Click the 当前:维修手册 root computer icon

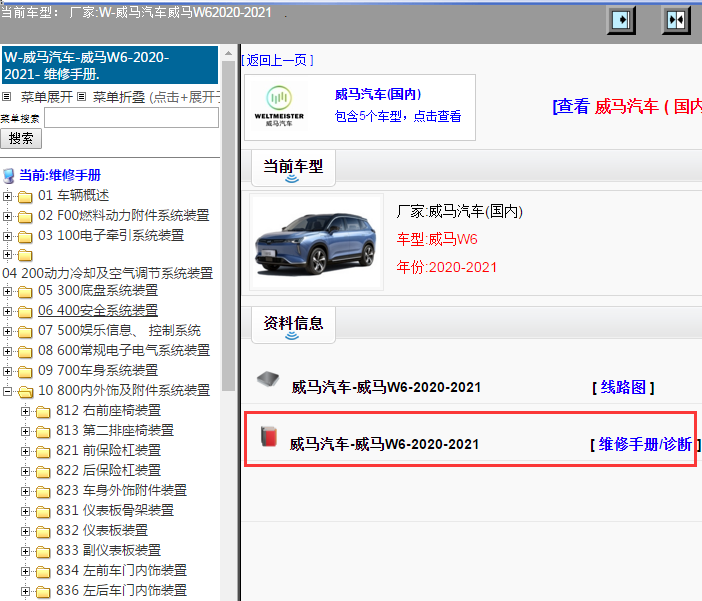coord(9,176)
